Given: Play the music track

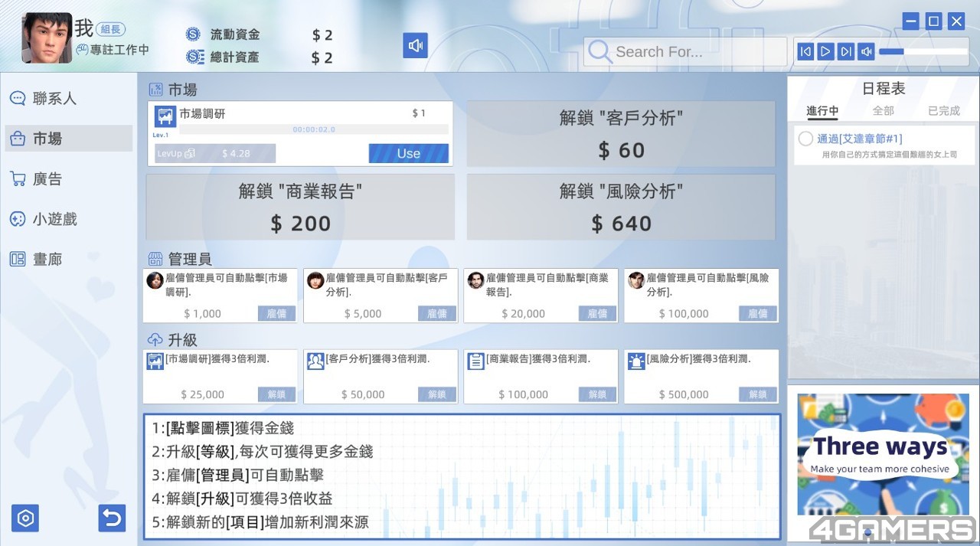Looking at the screenshot, I should 825,51.
